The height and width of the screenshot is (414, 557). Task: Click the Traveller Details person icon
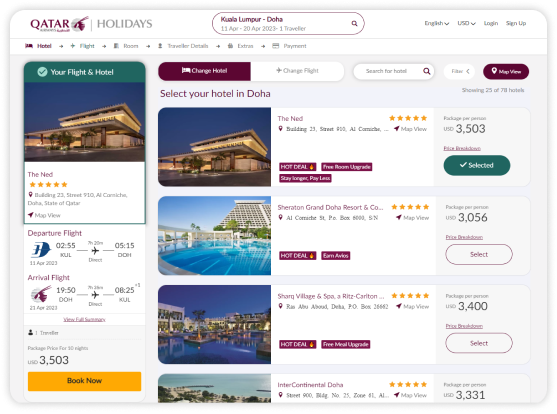(160, 46)
